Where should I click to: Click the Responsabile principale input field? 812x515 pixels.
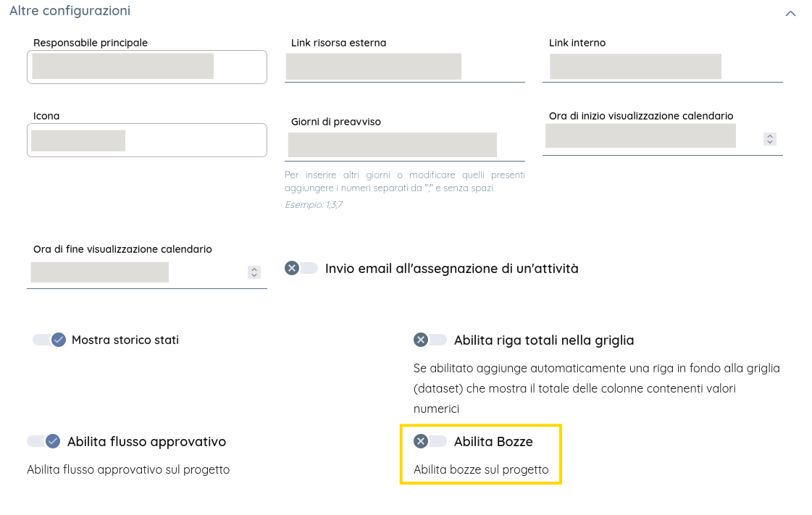click(146, 66)
